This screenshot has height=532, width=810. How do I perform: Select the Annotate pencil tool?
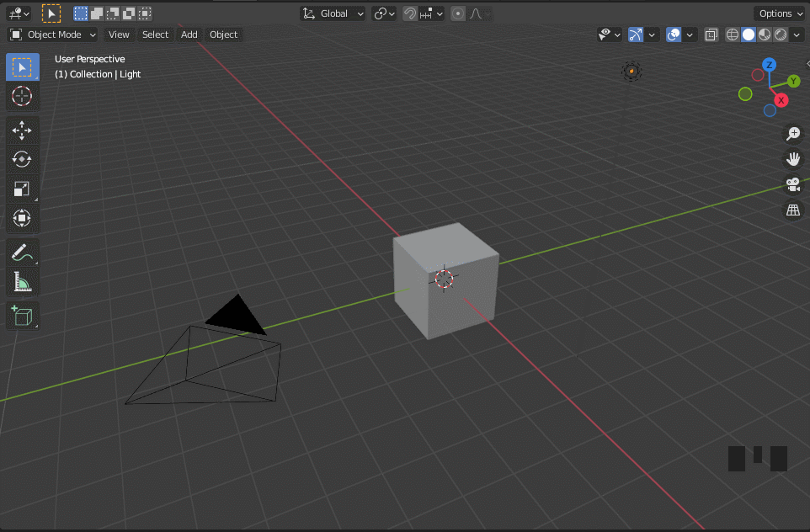22,253
